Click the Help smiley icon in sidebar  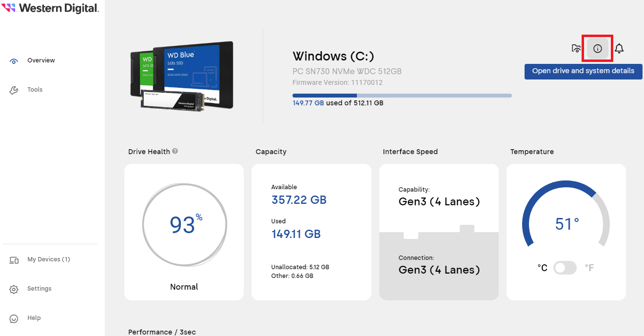click(14, 317)
